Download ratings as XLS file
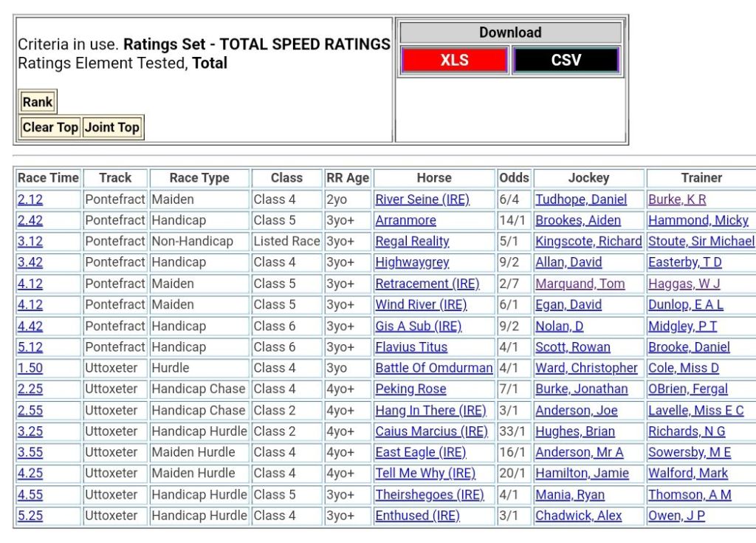The height and width of the screenshot is (543, 756). point(454,61)
